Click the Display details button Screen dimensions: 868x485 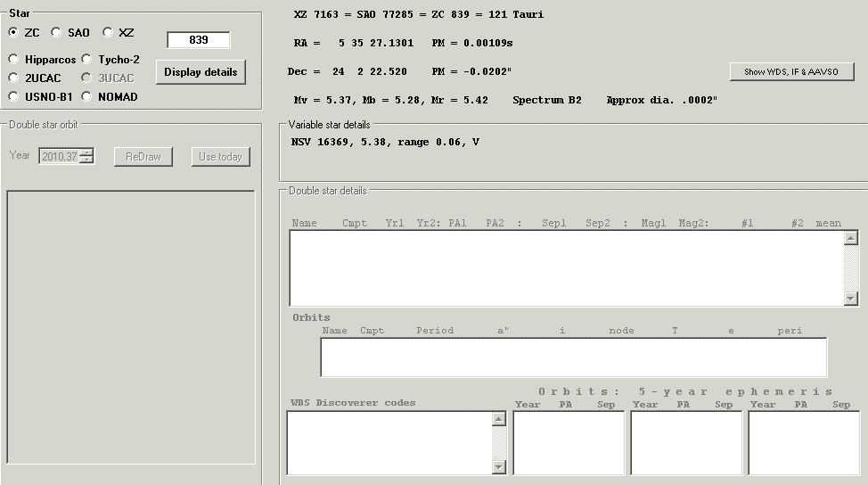click(x=201, y=72)
